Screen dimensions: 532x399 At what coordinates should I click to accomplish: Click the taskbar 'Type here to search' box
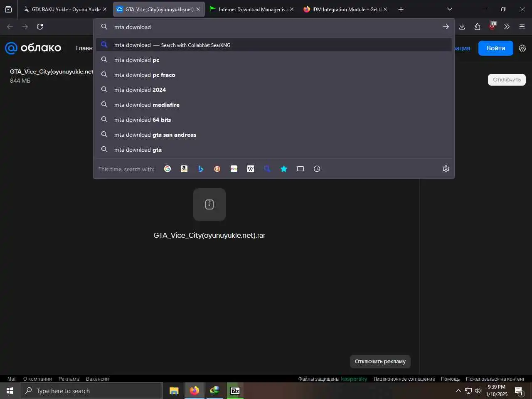[91, 391]
